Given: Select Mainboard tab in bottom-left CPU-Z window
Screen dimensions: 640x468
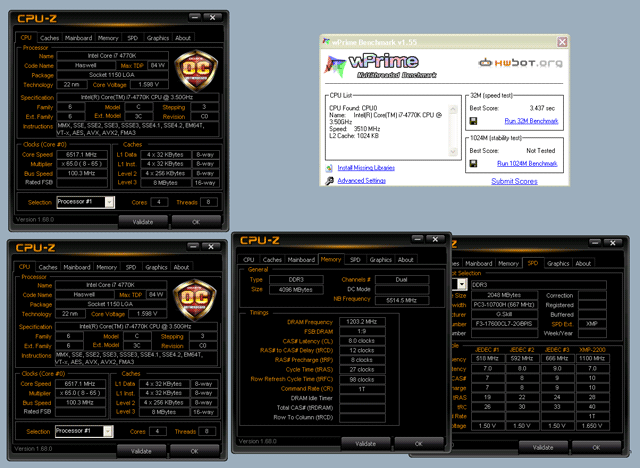Looking at the screenshot, I should [x=77, y=267].
